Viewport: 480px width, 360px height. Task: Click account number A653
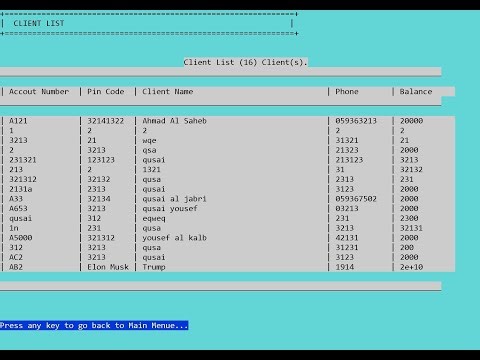pyautogui.click(x=18, y=208)
